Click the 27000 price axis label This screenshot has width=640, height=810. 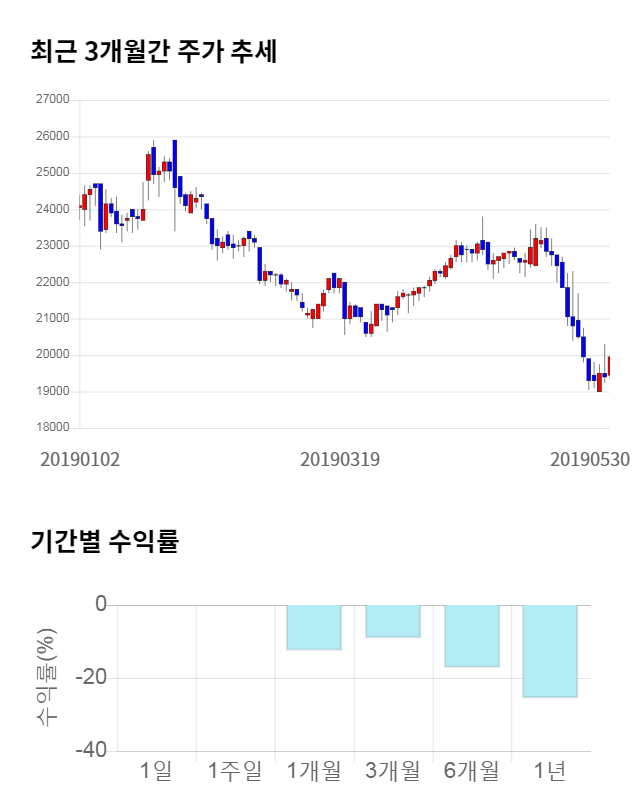pyautogui.click(x=53, y=100)
